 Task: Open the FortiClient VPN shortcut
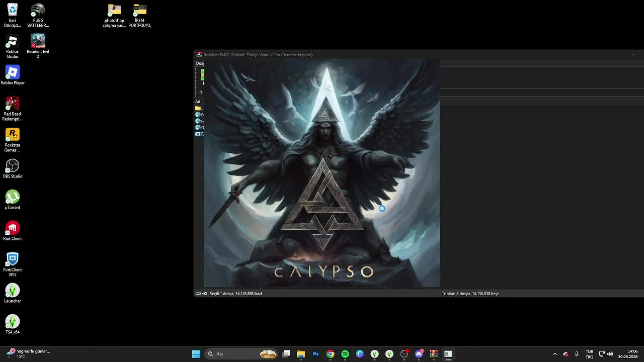(13, 265)
